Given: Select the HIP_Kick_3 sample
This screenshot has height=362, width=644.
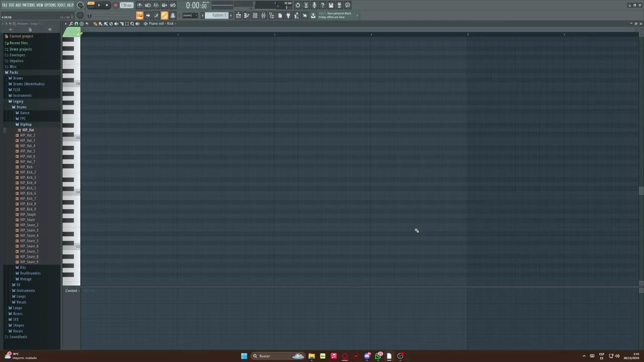Looking at the screenshot, I should 28,177.
